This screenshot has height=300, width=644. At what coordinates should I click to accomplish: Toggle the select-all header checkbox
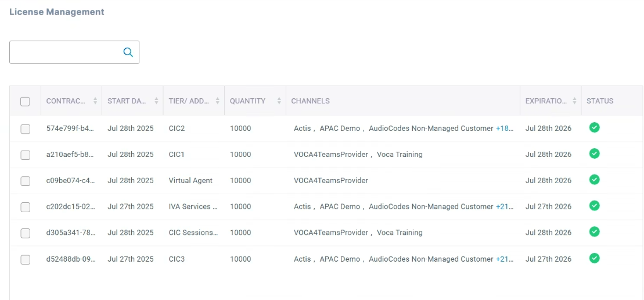25,101
